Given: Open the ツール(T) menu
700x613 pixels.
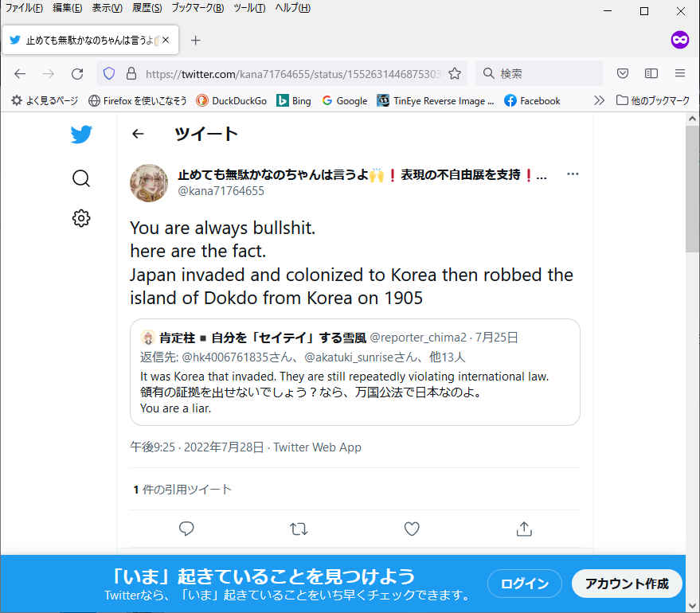Looking at the screenshot, I should [250, 8].
